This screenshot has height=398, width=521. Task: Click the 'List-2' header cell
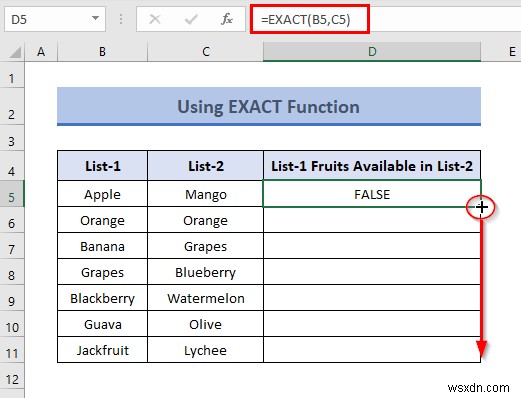point(205,166)
